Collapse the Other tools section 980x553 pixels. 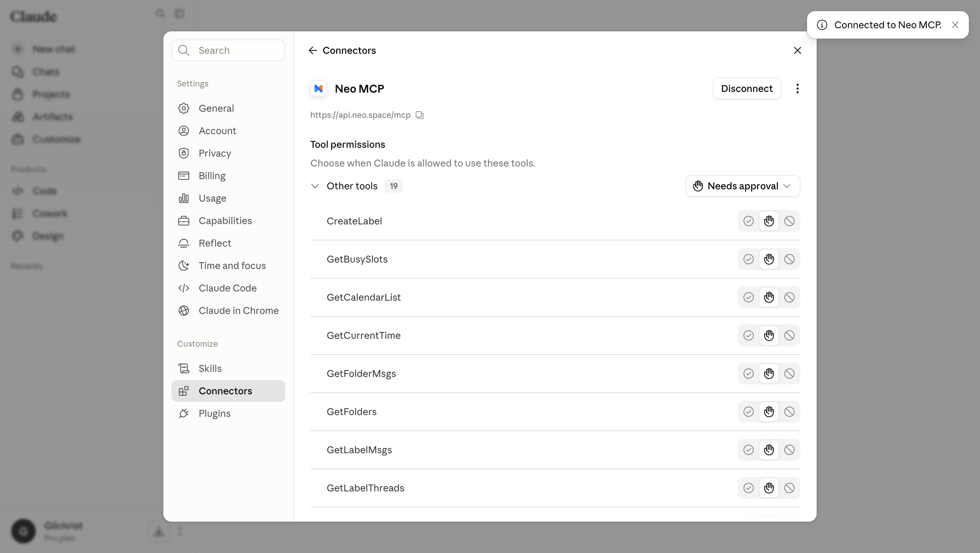point(315,186)
